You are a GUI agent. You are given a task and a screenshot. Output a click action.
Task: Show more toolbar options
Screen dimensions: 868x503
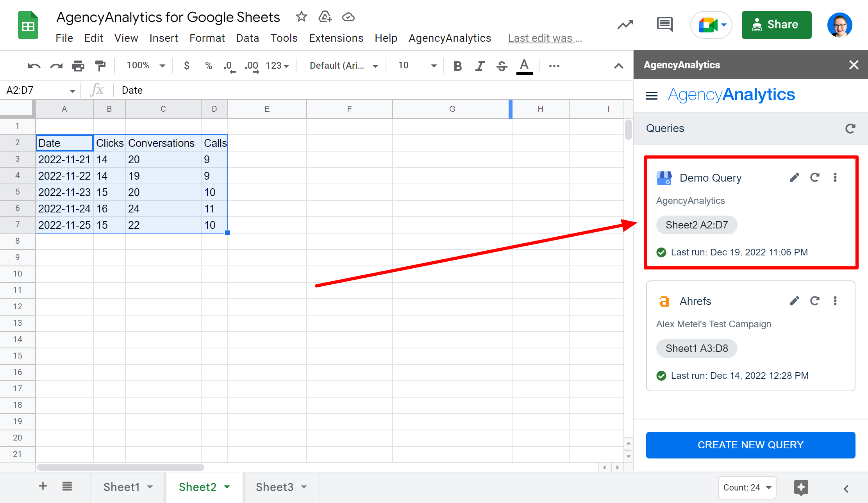pyautogui.click(x=554, y=66)
